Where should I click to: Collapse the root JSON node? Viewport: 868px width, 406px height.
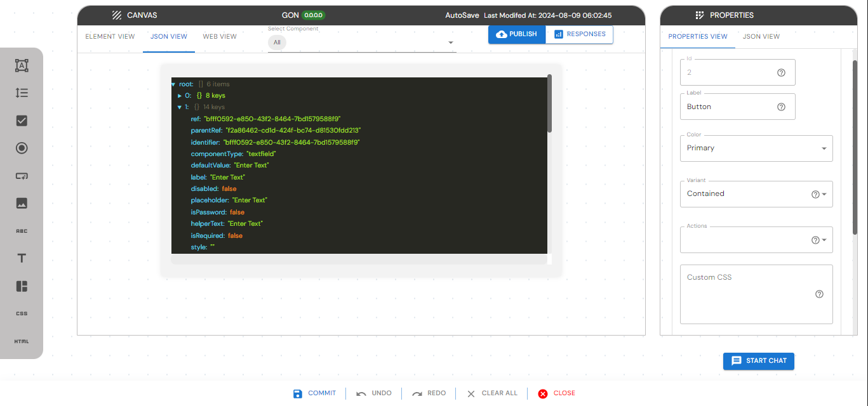(173, 84)
